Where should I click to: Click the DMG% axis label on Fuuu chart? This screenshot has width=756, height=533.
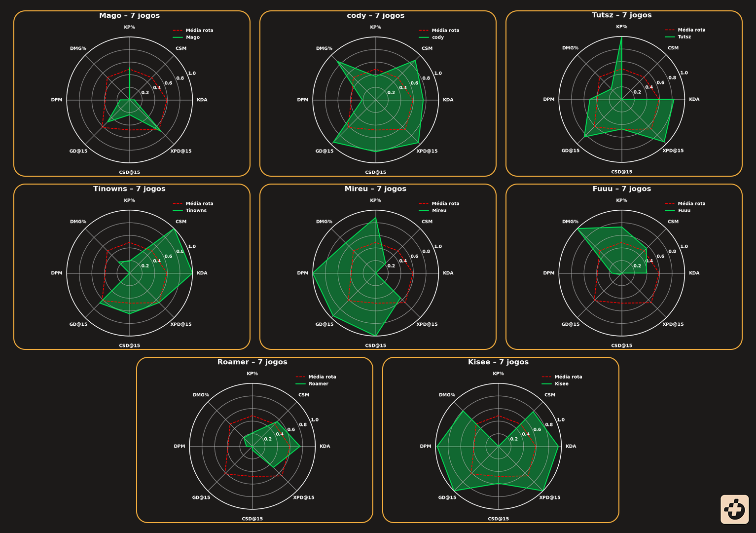(x=570, y=222)
